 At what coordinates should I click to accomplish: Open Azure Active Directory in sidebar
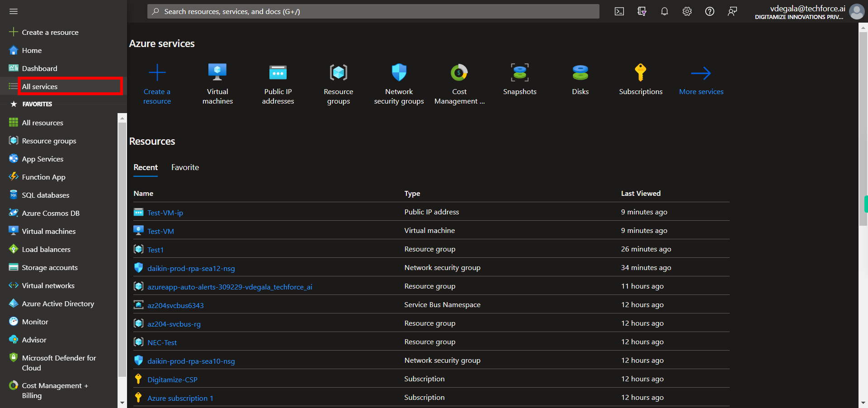pos(58,304)
